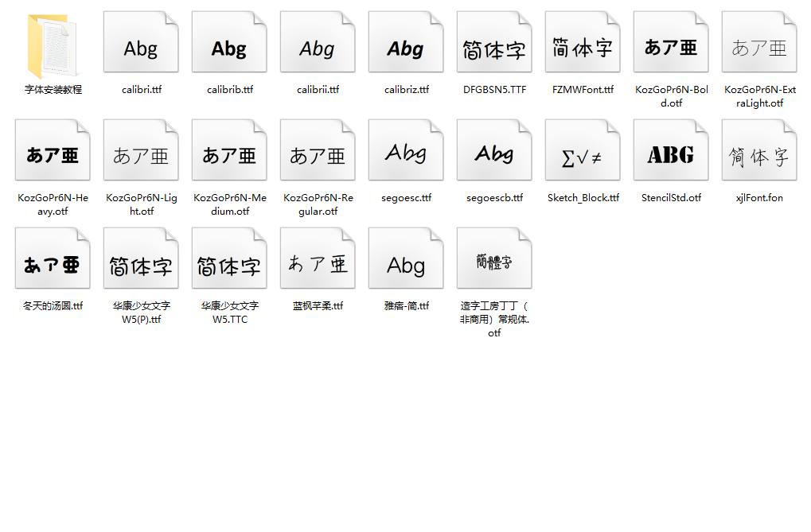Select the "segoescb.ttf" file name label
The width and height of the screenshot is (811, 532).
pos(495,197)
